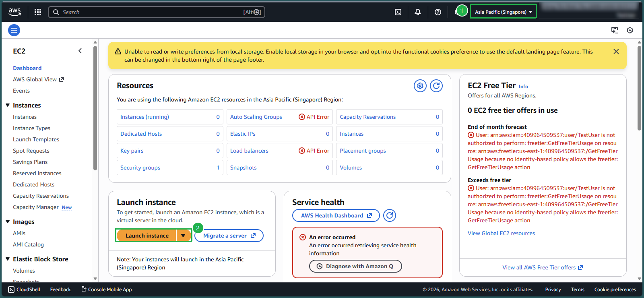The width and height of the screenshot is (644, 298).
Task: Open the Terms footer link
Action: tap(578, 290)
